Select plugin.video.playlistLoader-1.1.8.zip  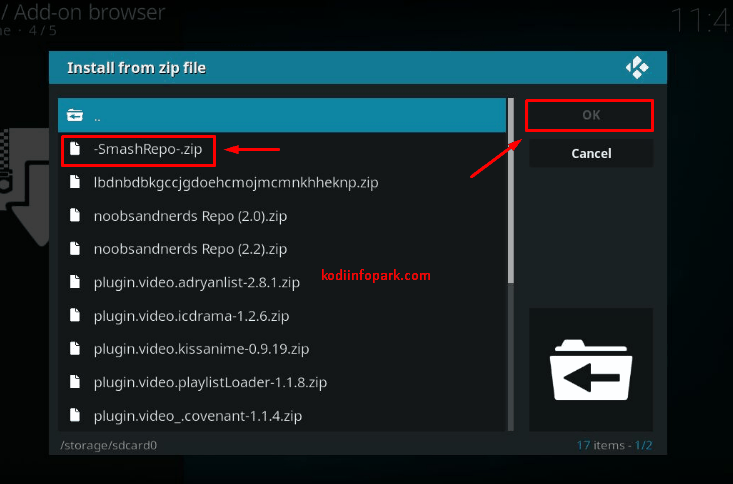pos(282,382)
